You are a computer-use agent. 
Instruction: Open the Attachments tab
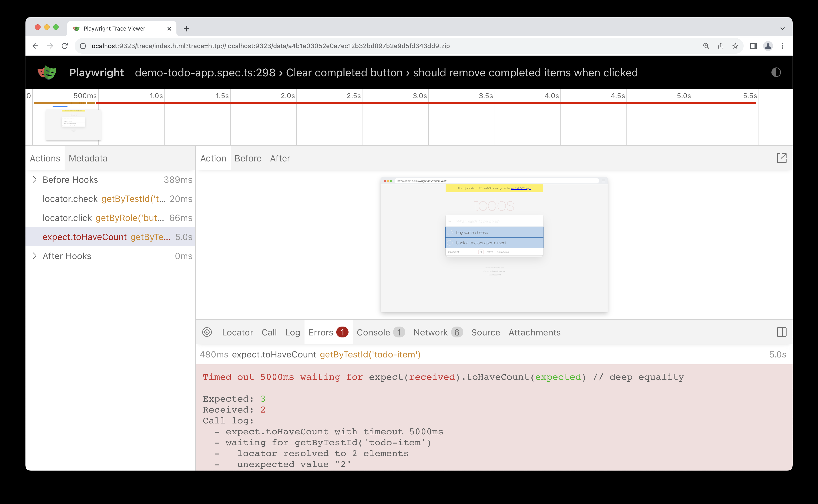(x=535, y=332)
